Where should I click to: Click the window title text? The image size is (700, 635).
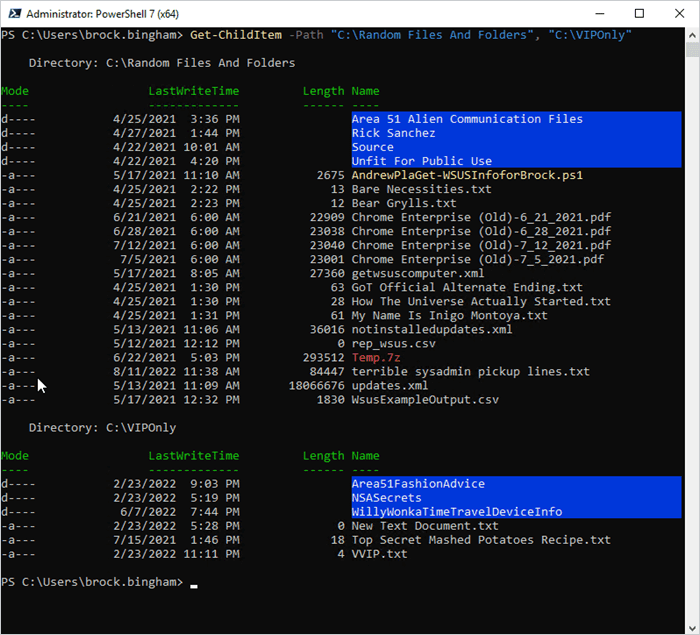click(102, 14)
